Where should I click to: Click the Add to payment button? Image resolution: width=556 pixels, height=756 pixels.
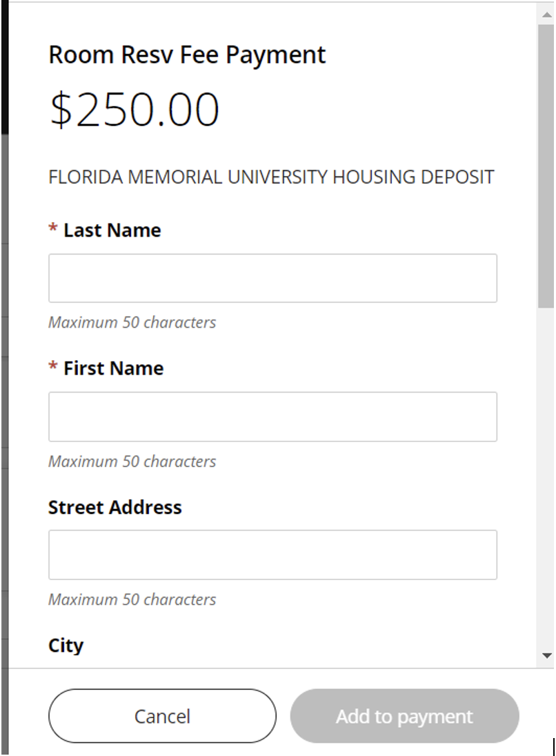point(404,716)
